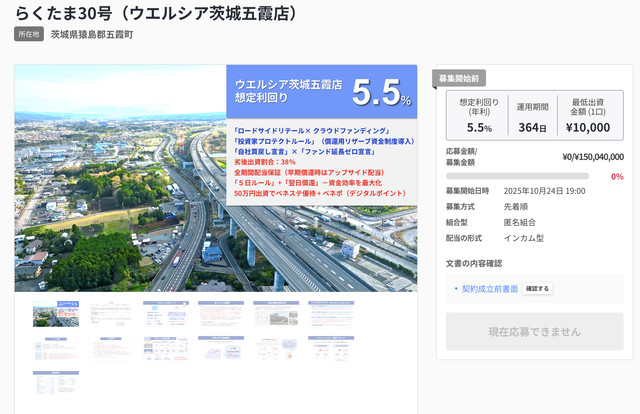Click the 最低出資金額(1口) label
The image size is (640, 414).
click(588, 107)
